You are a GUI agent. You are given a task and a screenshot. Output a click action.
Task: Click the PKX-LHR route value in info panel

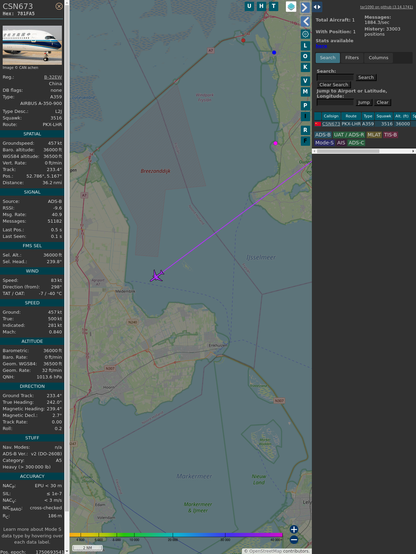click(52, 124)
